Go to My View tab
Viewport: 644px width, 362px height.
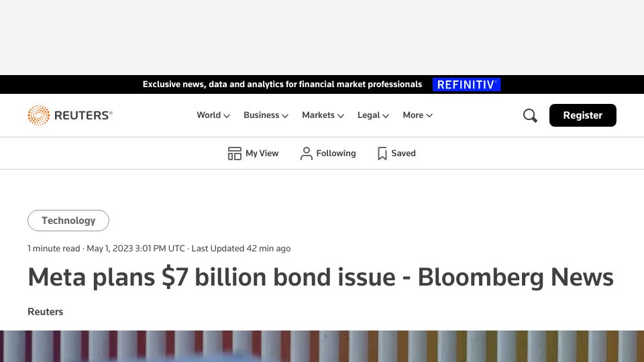[x=253, y=154]
